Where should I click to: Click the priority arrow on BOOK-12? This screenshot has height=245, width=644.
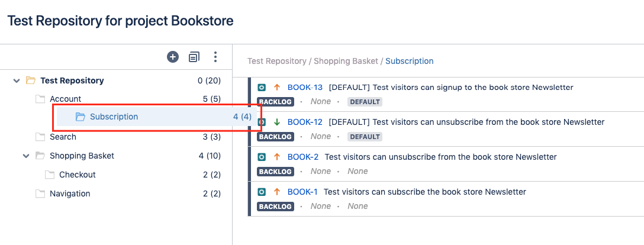[277, 122]
